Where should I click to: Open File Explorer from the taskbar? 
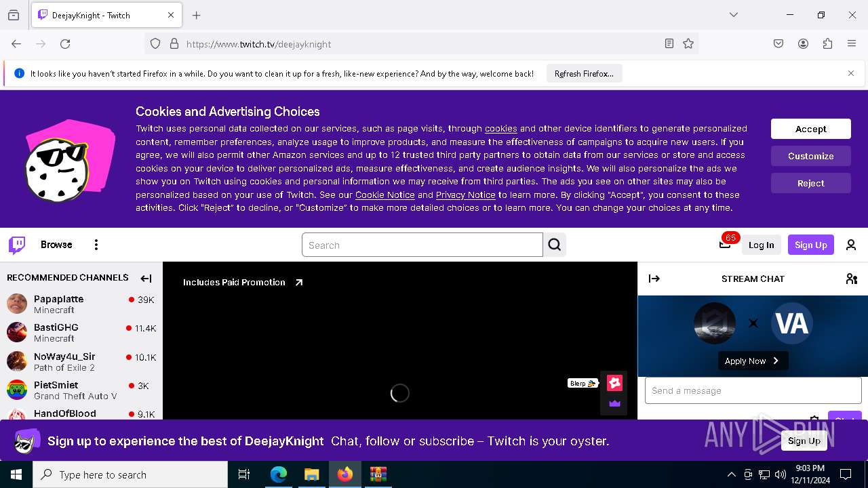coord(311,474)
